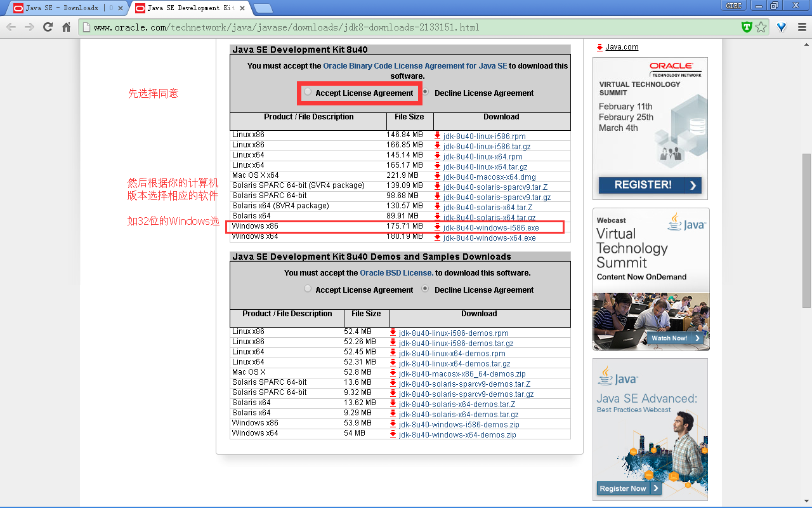Download jdk-8u40-macosx-x86_64-demos.zip
This screenshot has height=508, width=812.
point(462,374)
